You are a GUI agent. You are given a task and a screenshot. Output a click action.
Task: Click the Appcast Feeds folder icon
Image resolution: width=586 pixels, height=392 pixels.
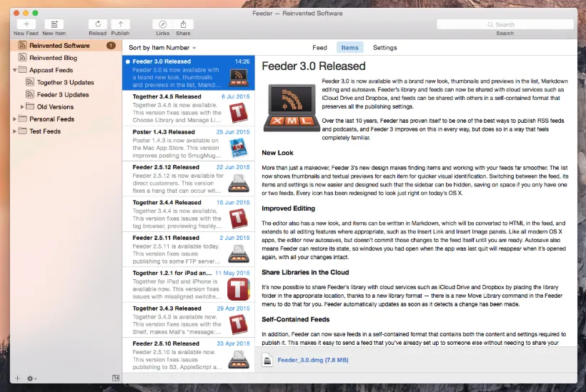point(22,70)
